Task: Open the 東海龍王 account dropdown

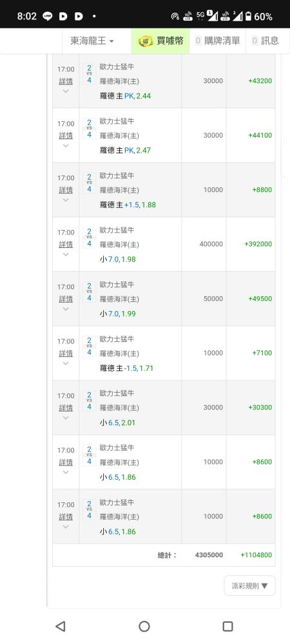Action: click(92, 41)
